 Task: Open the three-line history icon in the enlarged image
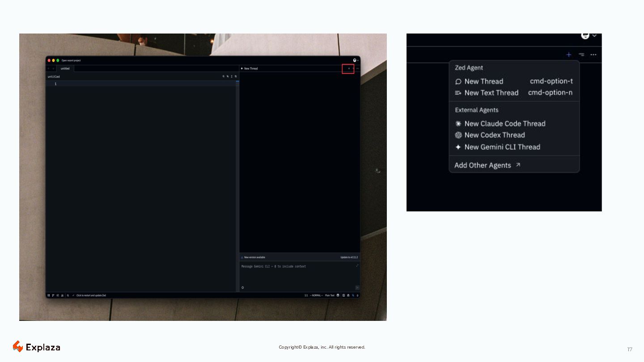581,55
